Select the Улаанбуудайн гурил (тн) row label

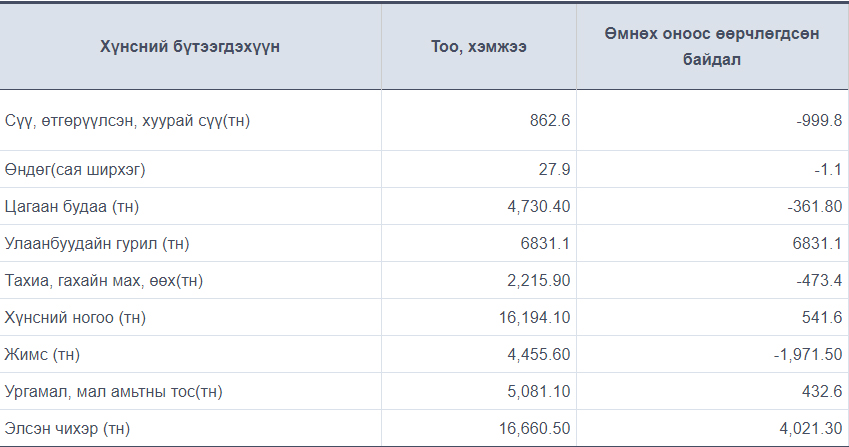97,244
